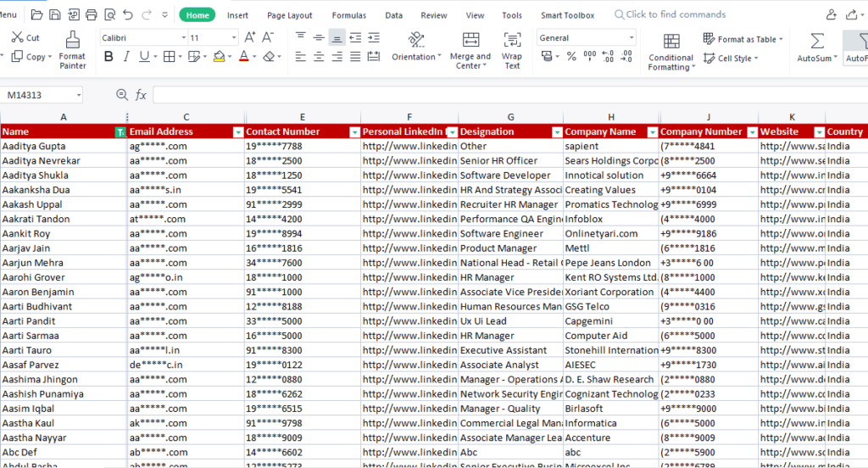Open the filter dropdown for Website

(x=820, y=131)
